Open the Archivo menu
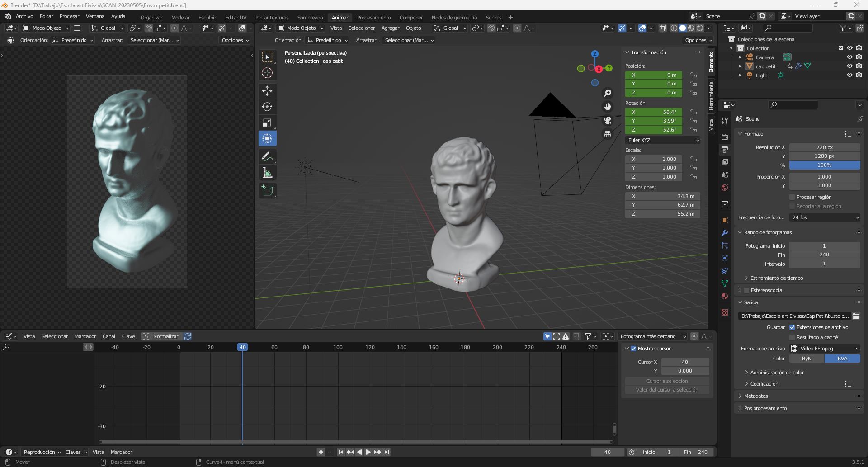Viewport: 868px width, 467px height. tap(24, 16)
